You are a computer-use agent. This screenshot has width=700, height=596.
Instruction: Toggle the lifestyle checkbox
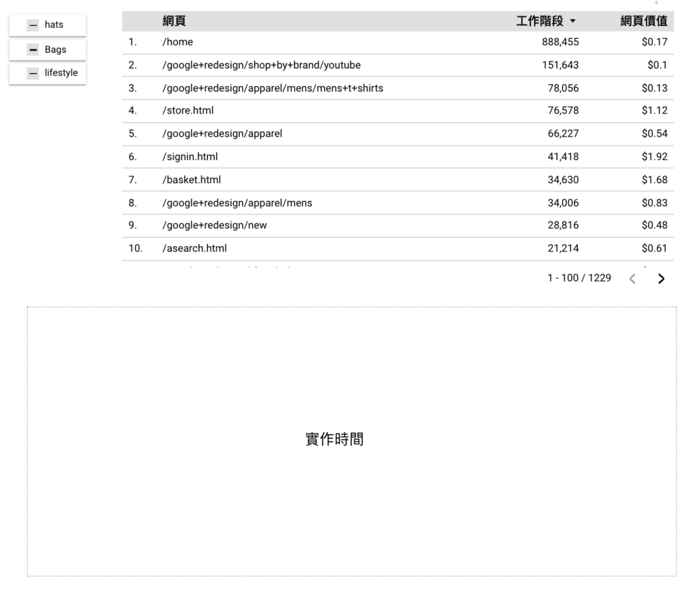click(33, 73)
